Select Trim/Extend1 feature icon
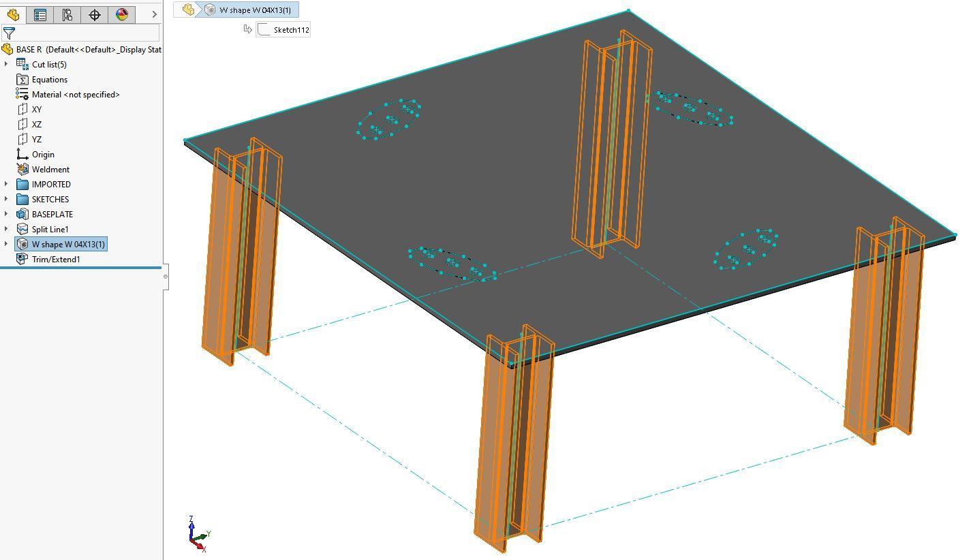The height and width of the screenshot is (560, 971). tap(22, 259)
